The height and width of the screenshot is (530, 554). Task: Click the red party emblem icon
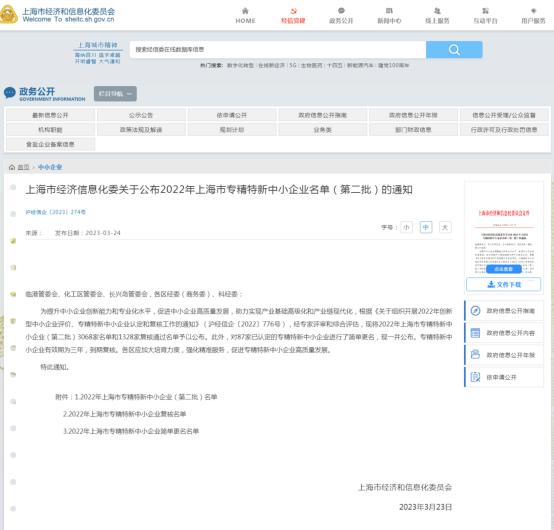[293, 11]
